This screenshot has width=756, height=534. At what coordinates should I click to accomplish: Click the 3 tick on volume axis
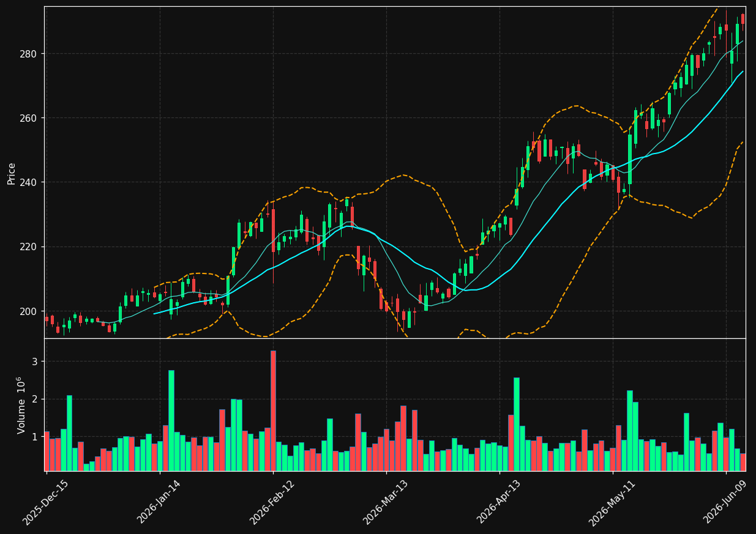35,362
